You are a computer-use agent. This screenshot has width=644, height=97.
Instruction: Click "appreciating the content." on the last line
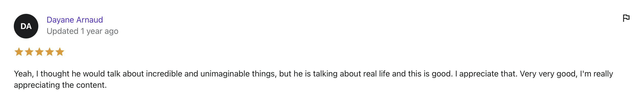[60, 85]
